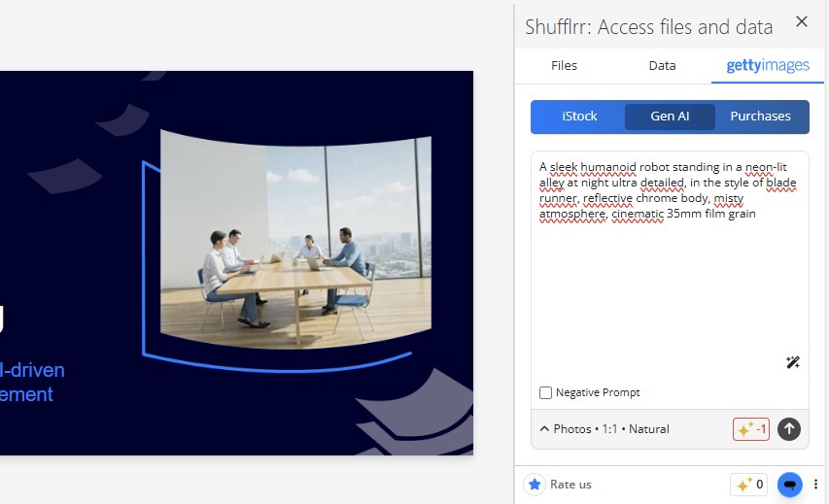
Task: Select the Gen AI segment button
Action: tap(670, 117)
